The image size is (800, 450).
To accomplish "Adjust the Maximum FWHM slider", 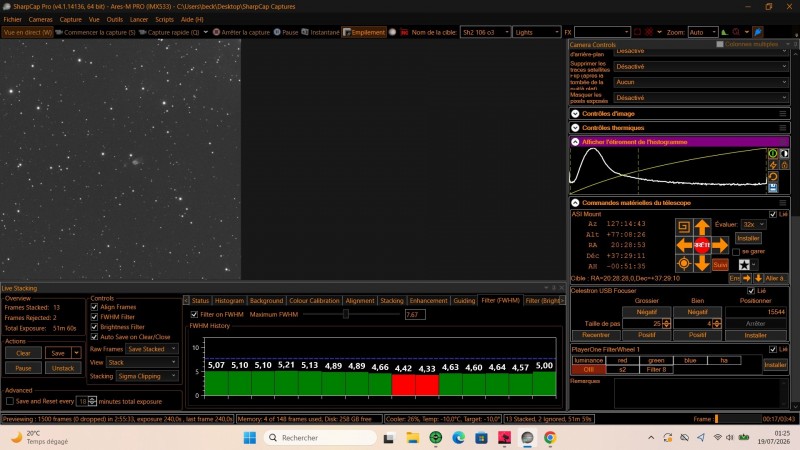I will tap(345, 314).
